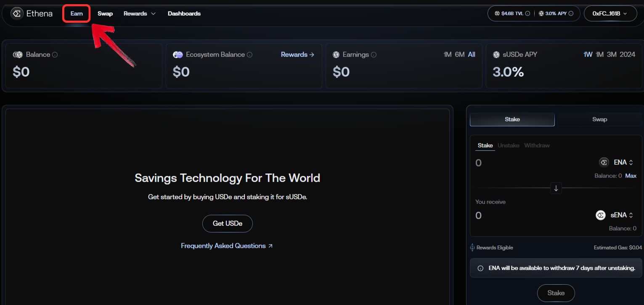Click the 'Estimated Gas: $0.04' text
This screenshot has height=305, width=644.
pos(618,248)
